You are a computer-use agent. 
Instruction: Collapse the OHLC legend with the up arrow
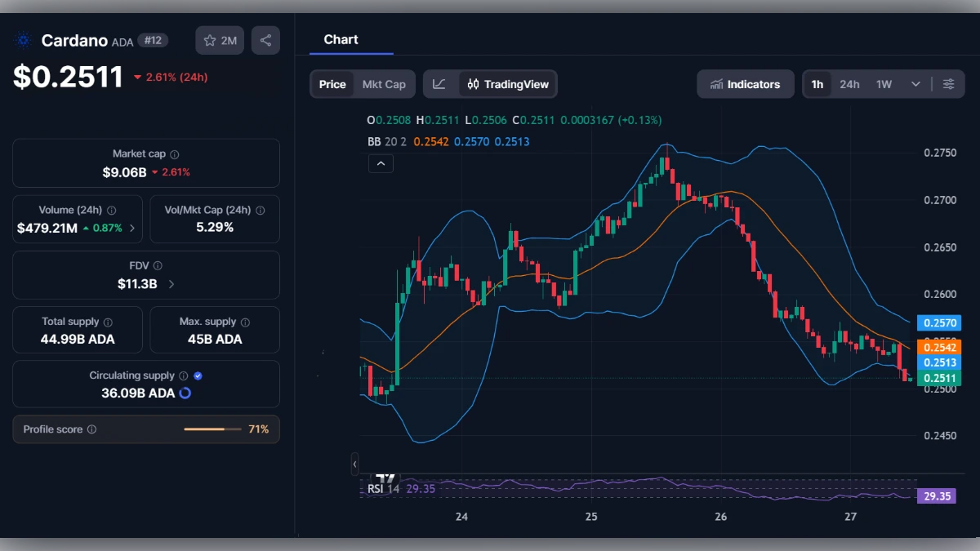pyautogui.click(x=381, y=163)
